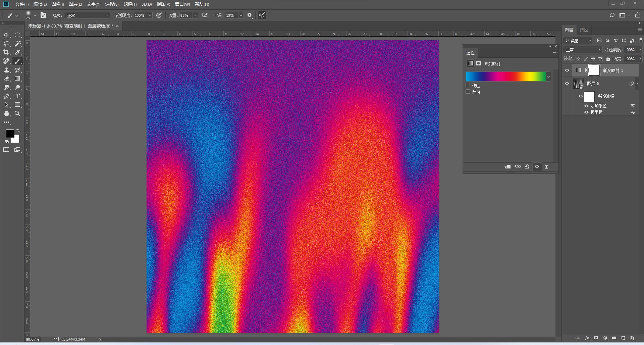Image resolution: width=644 pixels, height=345 pixels.
Task: Open the brush blending mode dropdown
Action: pyautogui.click(x=87, y=15)
